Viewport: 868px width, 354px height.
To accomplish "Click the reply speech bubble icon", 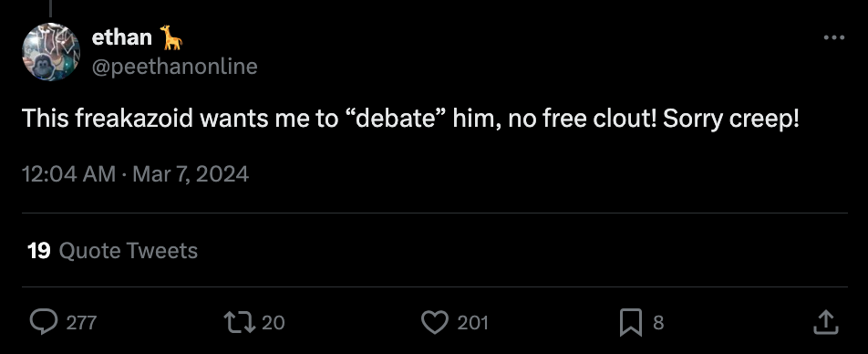I will (x=43, y=322).
